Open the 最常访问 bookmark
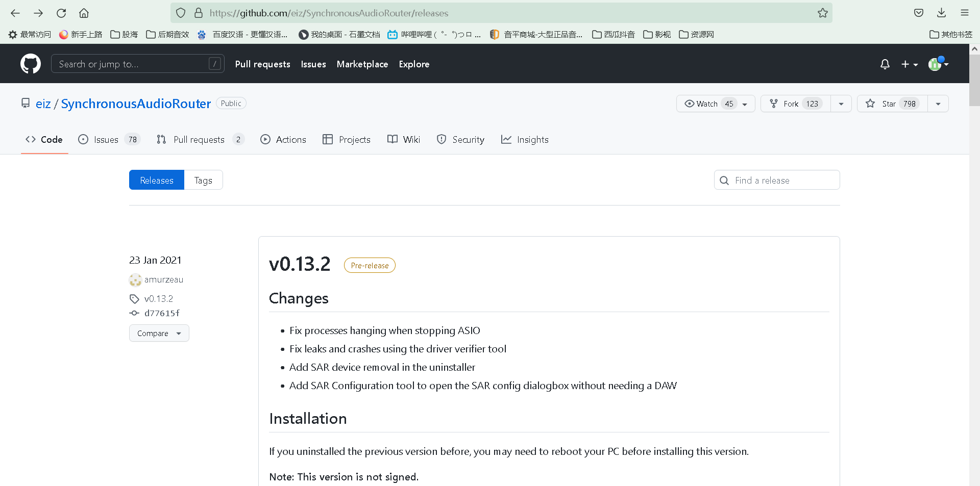 [x=30, y=34]
